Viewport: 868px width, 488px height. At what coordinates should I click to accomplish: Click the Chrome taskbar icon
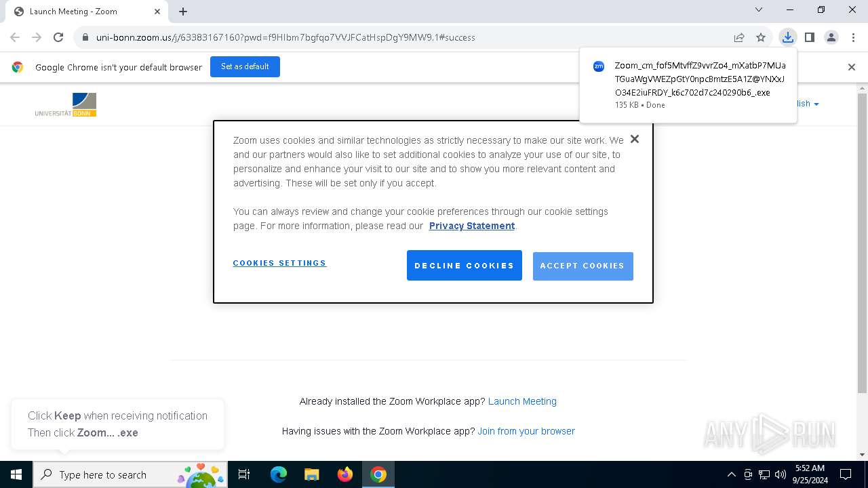tap(378, 474)
